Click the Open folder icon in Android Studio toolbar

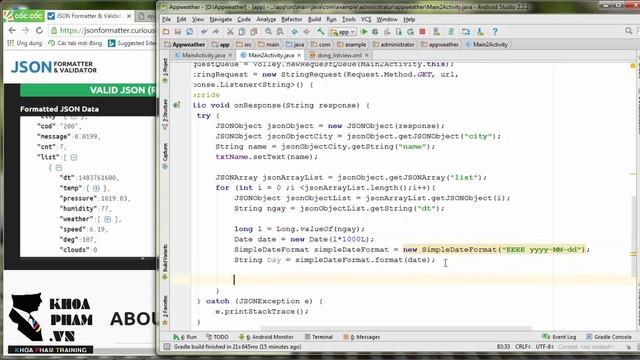click(x=166, y=31)
